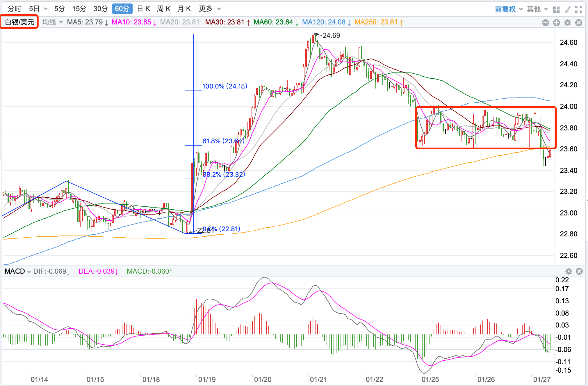Open the 周K weekly candlestick view
This screenshot has height=386, width=588.
pos(164,9)
